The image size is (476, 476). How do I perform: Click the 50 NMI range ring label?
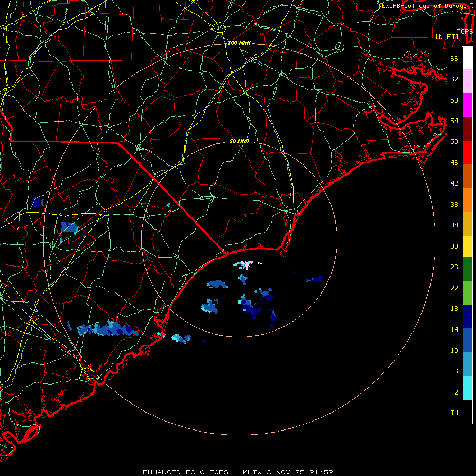239,141
